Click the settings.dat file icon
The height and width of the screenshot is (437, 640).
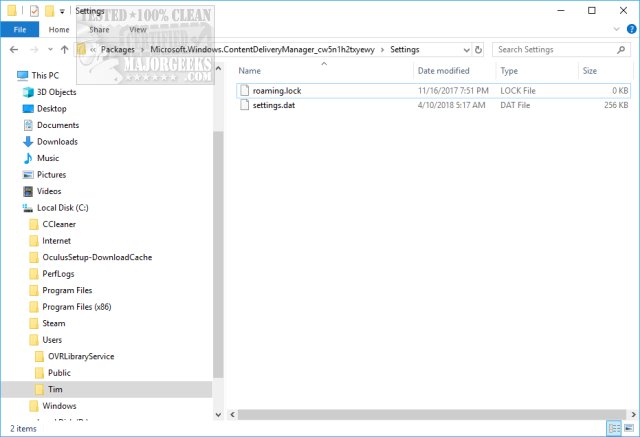coord(244,105)
